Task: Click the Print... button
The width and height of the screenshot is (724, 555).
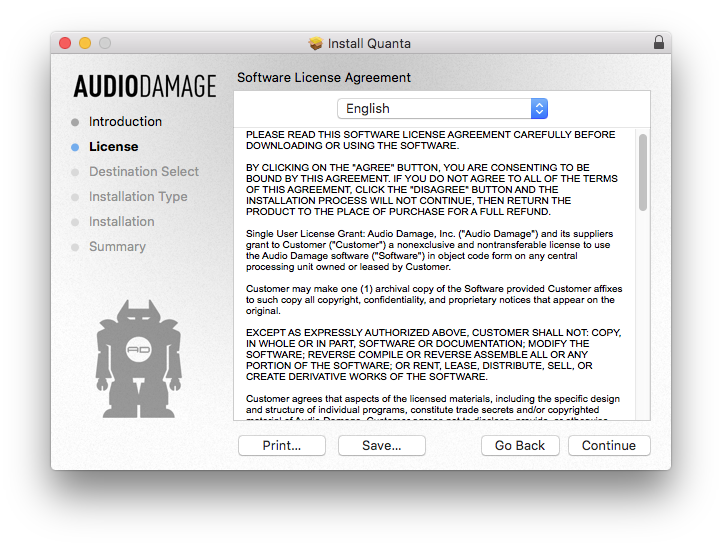Action: pos(282,446)
